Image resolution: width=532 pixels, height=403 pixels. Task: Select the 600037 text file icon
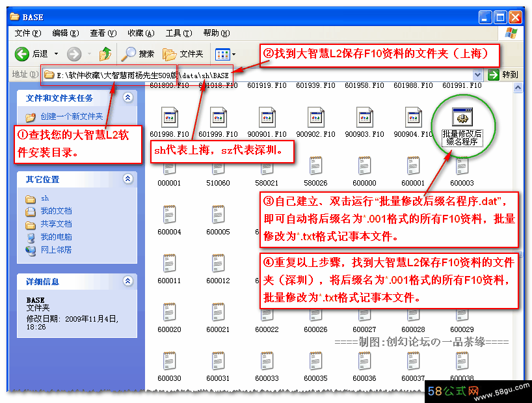tap(413, 361)
